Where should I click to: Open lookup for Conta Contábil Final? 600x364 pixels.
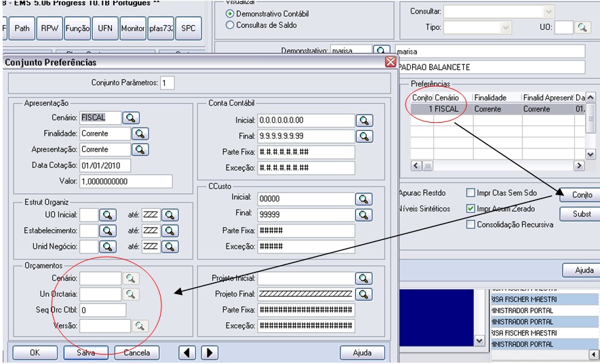pyautogui.click(x=364, y=136)
